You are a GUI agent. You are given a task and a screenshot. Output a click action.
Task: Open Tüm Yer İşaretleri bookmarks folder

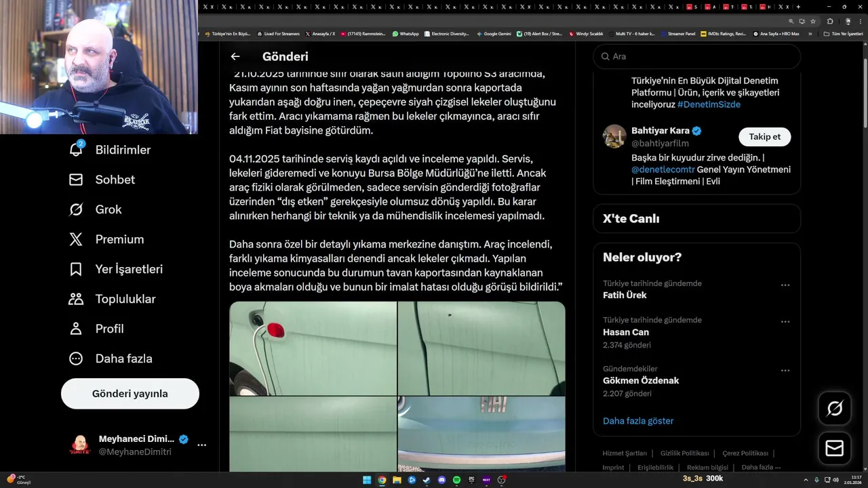(x=843, y=33)
